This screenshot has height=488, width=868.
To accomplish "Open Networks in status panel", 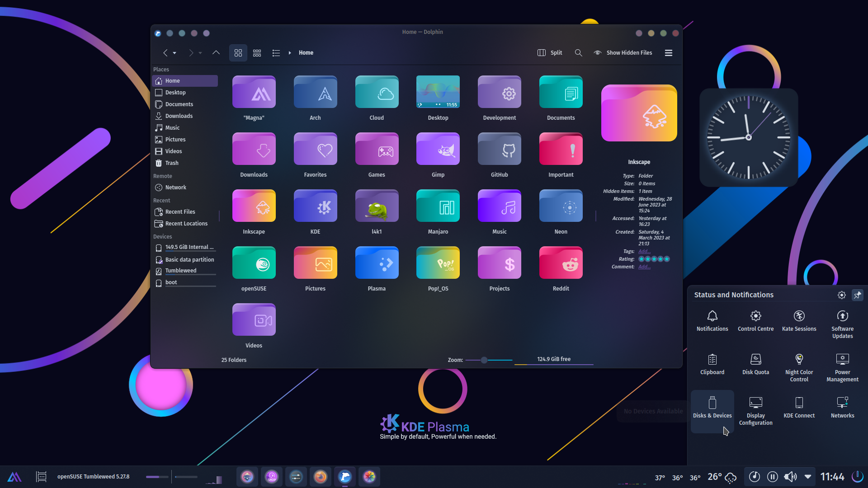I will point(842,408).
